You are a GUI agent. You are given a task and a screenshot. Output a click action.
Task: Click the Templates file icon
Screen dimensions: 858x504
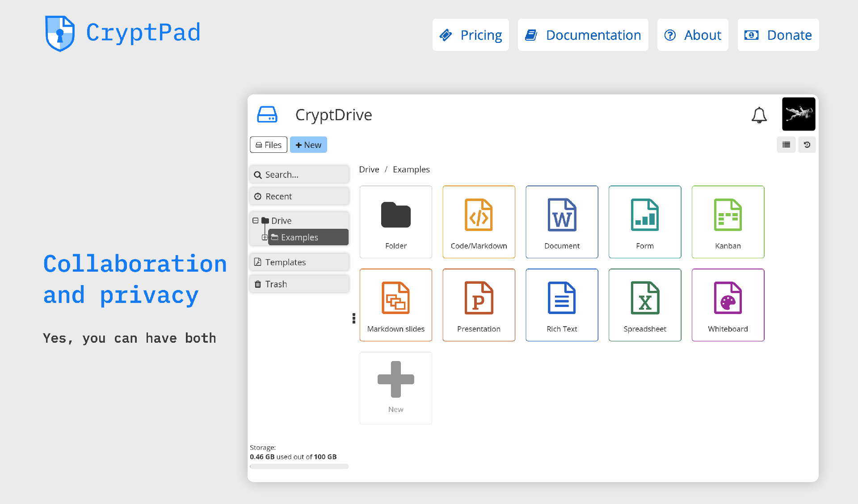(258, 262)
